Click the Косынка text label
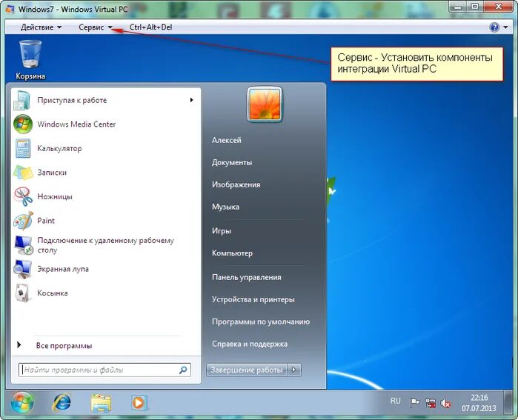The width and height of the screenshot is (518, 420). (x=53, y=293)
